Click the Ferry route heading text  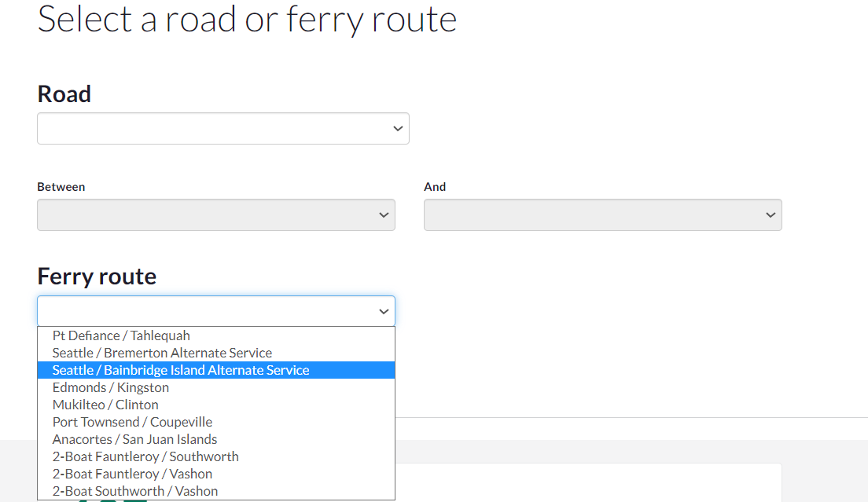pos(97,277)
